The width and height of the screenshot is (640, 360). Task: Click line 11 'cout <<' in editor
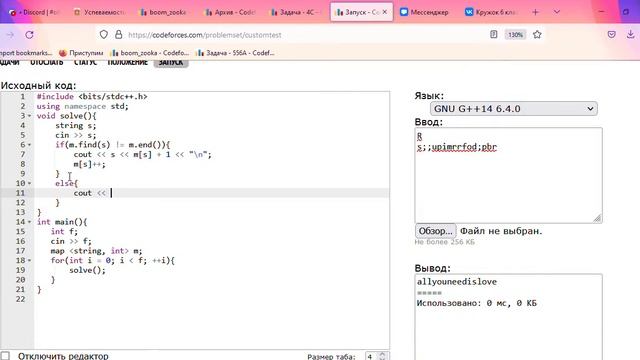pyautogui.click(x=89, y=193)
